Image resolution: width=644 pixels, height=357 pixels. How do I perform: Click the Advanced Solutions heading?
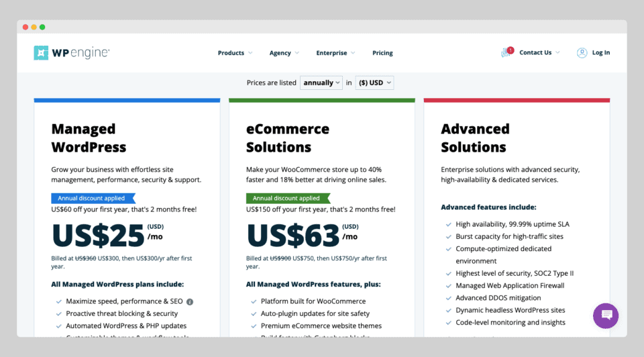[x=475, y=138]
